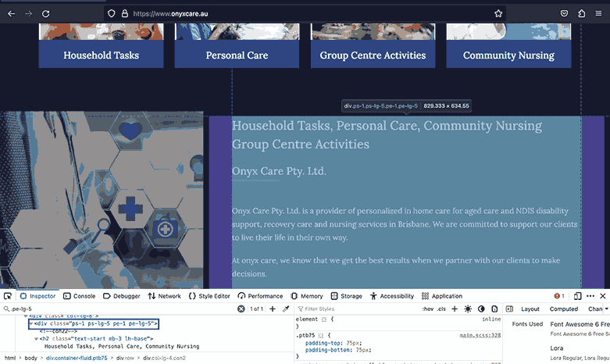Toggle print media simulation
The image size is (610, 364).
tap(494, 309)
